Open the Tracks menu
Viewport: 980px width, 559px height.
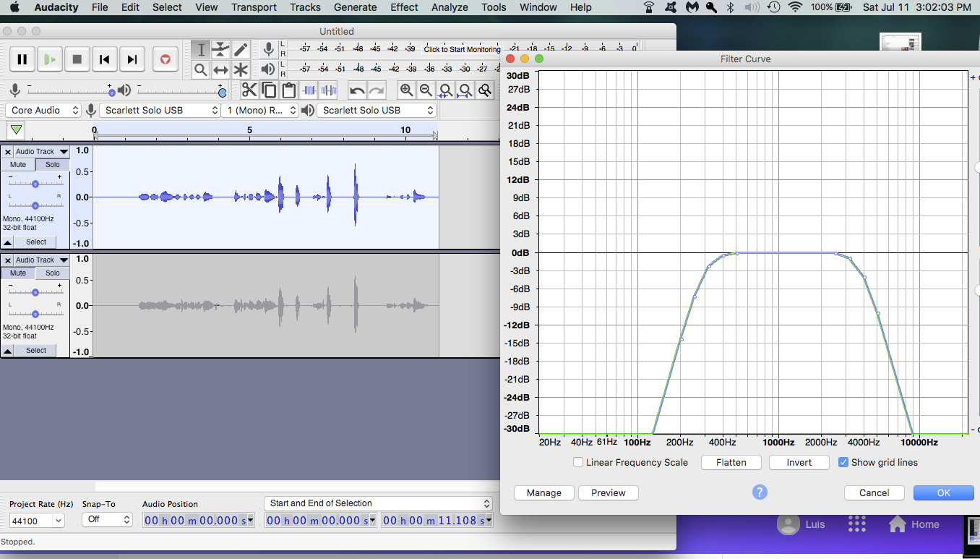(305, 7)
